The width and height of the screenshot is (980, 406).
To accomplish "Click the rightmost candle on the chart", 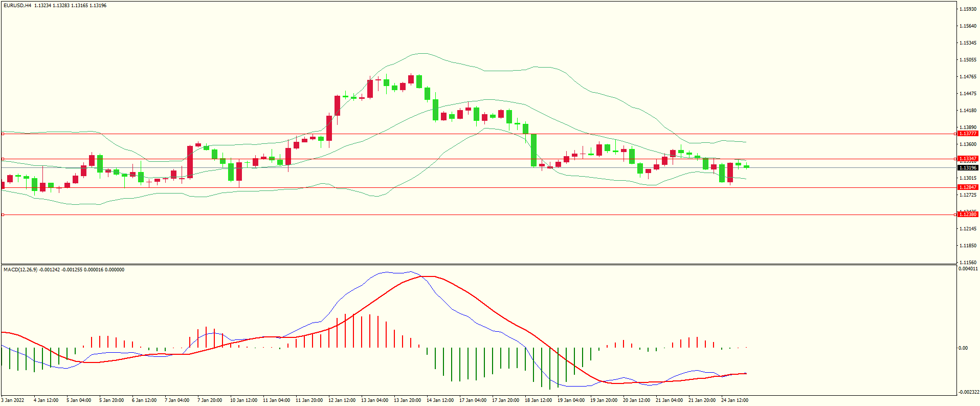I will coord(747,166).
